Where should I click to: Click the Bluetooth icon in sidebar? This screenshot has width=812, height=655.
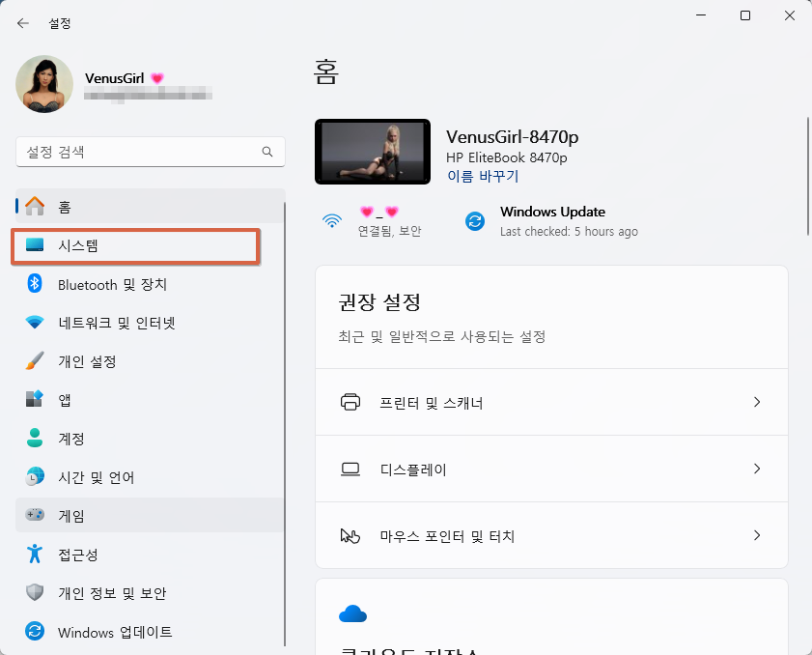35,283
